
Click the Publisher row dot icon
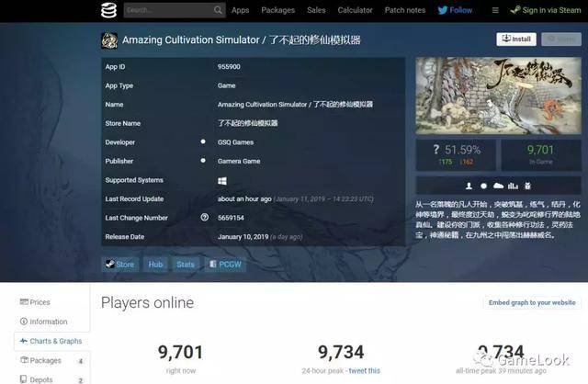click(203, 161)
